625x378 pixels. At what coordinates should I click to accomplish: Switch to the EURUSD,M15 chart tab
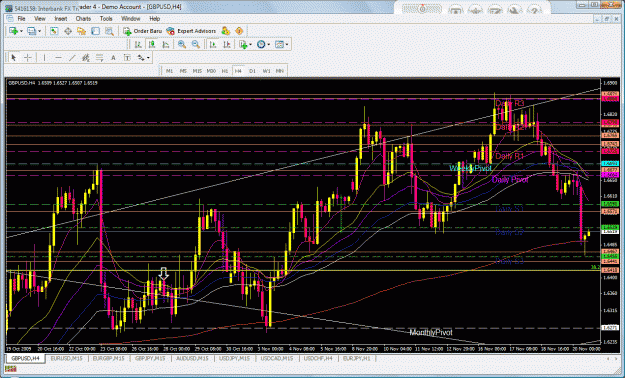[x=67, y=358]
